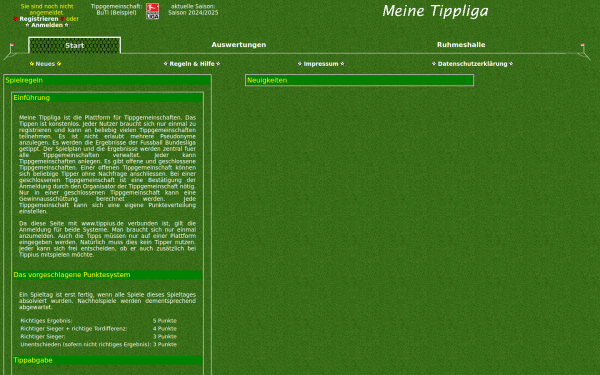Click the Richtiges Ergebnis row

99,321
